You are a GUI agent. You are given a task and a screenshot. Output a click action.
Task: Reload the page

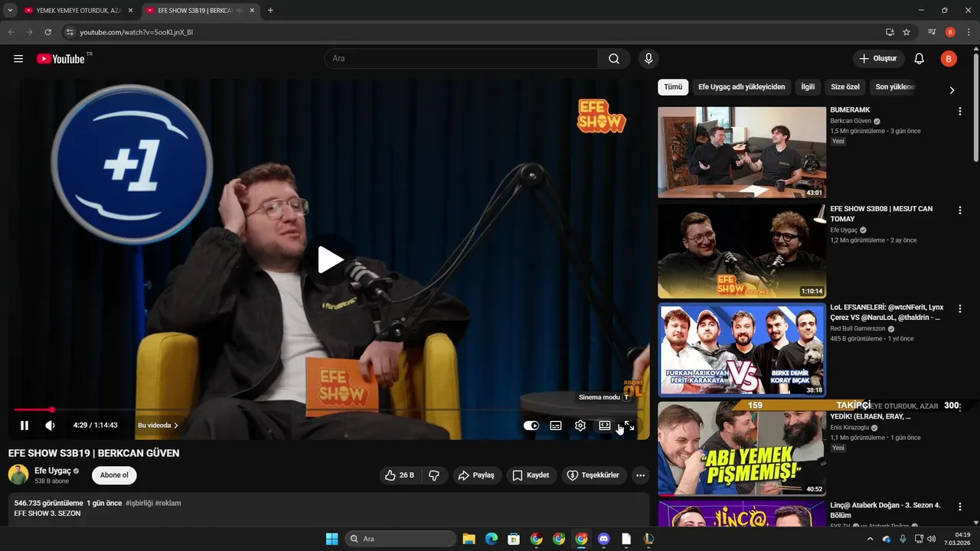[x=47, y=32]
